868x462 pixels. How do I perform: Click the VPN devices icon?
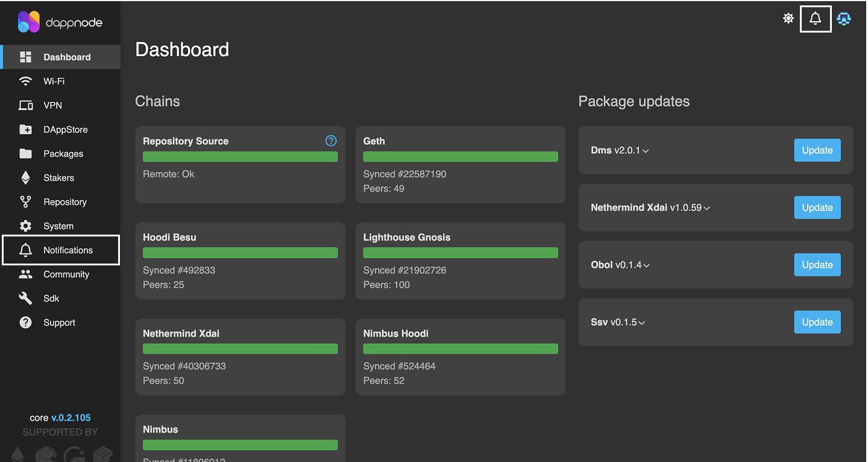click(25, 106)
